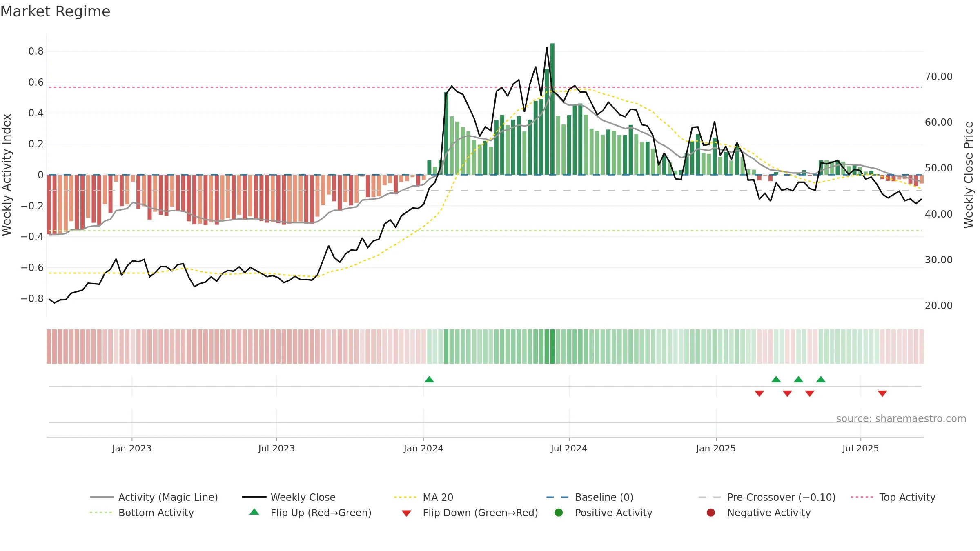Select the middle of the three 2025 flip-up triangles
The width and height of the screenshot is (980, 551).
(x=799, y=379)
